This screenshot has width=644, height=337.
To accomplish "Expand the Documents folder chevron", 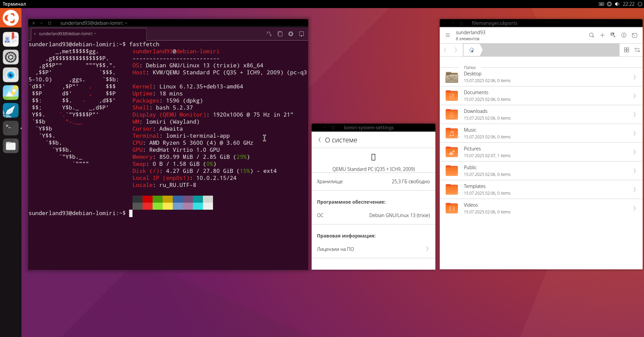I will point(634,96).
